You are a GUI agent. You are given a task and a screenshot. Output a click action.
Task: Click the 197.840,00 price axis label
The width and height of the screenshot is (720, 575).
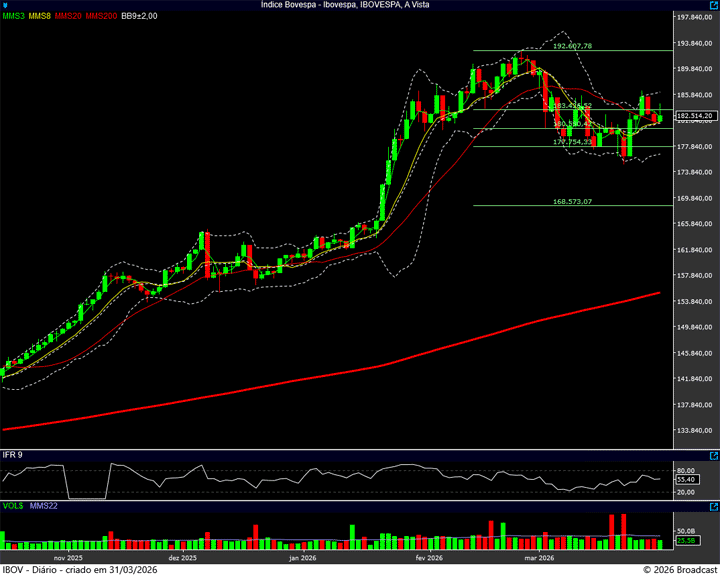point(694,18)
